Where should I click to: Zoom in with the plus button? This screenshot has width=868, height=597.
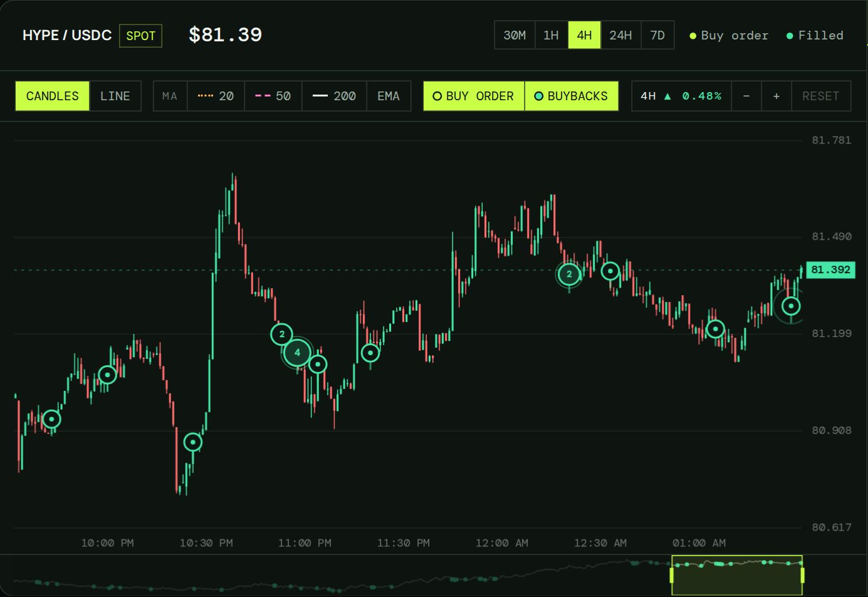pos(776,96)
